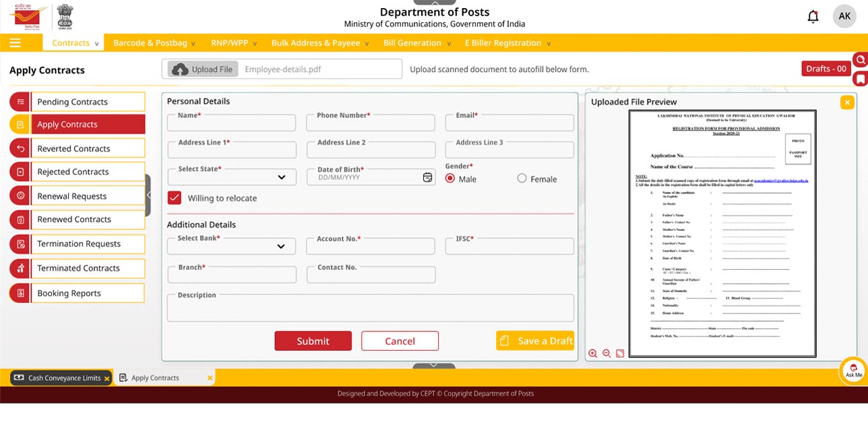Click the Ask Me chatbot icon
The width and height of the screenshot is (868, 437).
(853, 370)
